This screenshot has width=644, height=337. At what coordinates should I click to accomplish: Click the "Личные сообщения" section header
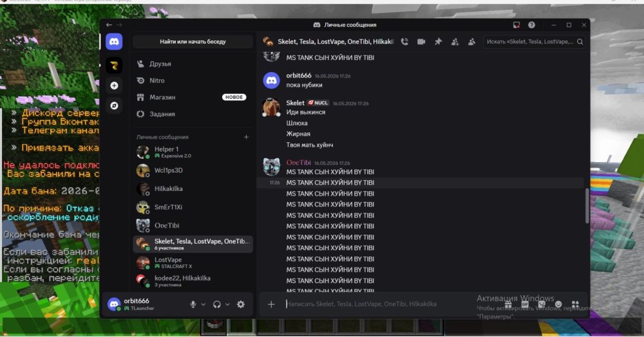click(162, 137)
